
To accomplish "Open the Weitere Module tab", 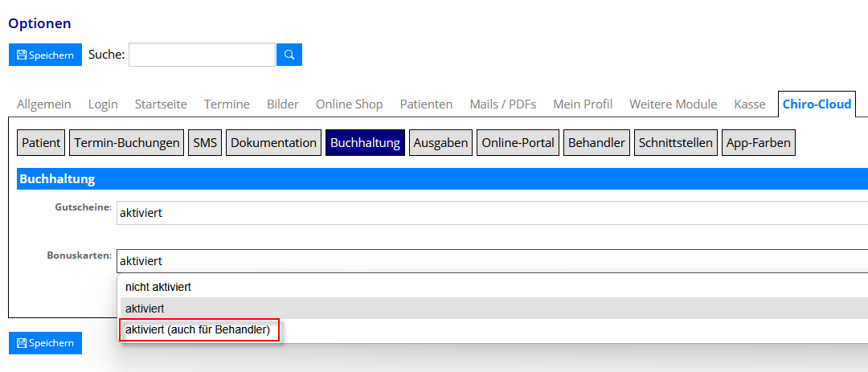I will pos(673,104).
